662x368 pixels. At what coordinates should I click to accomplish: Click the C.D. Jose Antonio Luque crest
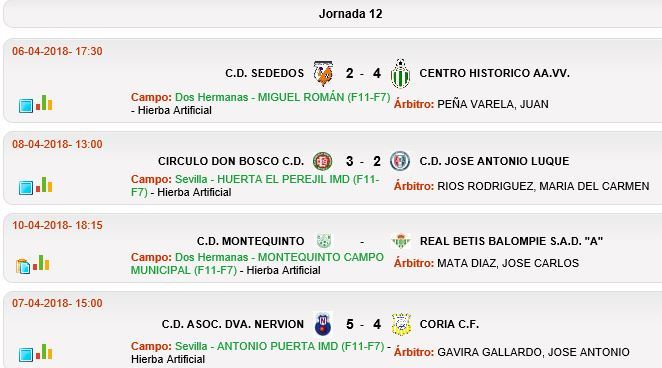400,161
